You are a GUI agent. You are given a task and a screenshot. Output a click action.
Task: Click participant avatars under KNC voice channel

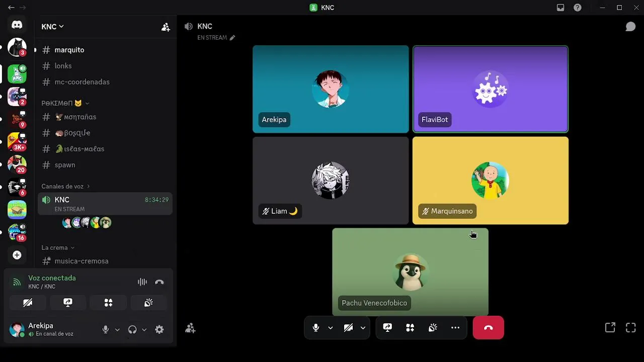[87, 223]
